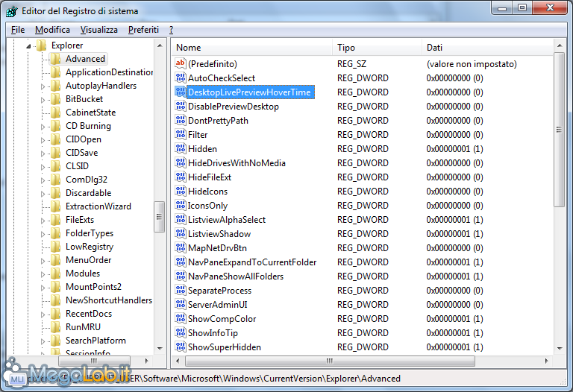This screenshot has height=392, width=573.
Task: Click the values pane scroll right arrow
Action: click(546, 361)
